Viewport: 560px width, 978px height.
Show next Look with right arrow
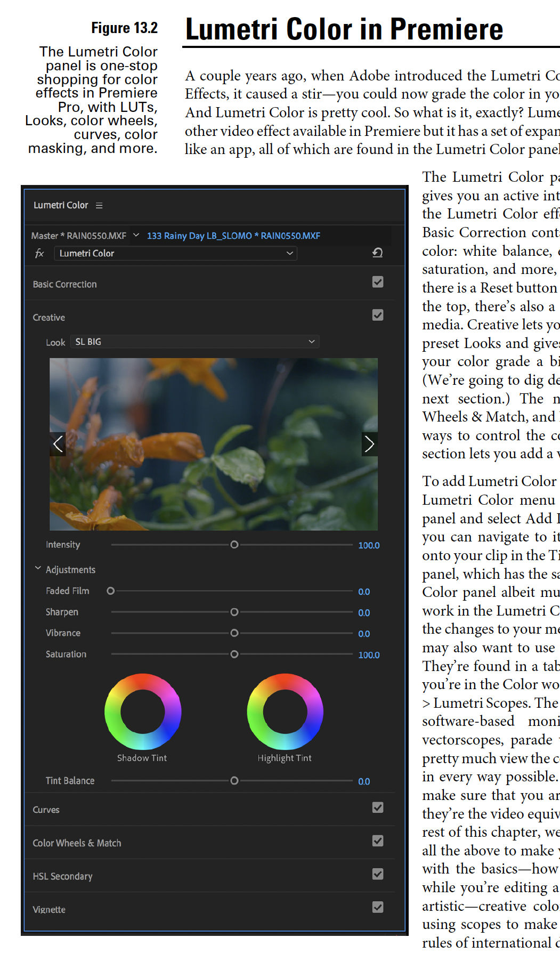(369, 444)
